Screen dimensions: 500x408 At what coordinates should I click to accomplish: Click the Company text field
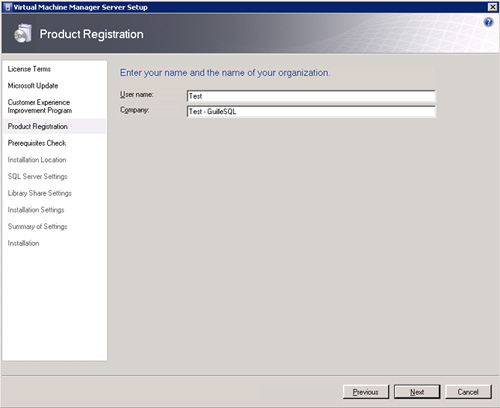click(x=311, y=111)
